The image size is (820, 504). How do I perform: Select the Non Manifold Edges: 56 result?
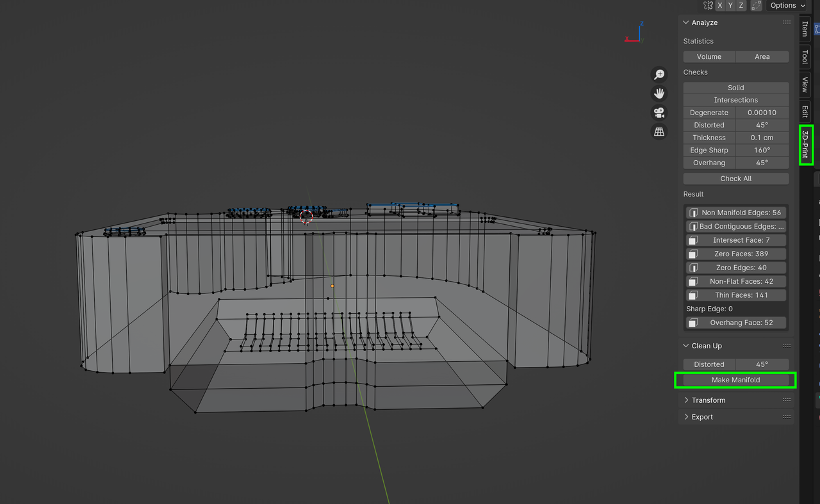(x=735, y=212)
